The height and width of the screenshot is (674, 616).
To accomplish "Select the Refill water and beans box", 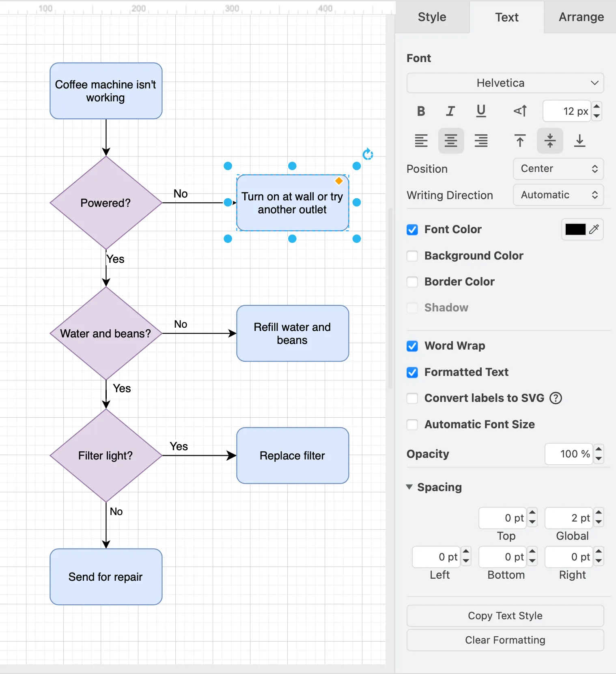I will click(x=293, y=333).
